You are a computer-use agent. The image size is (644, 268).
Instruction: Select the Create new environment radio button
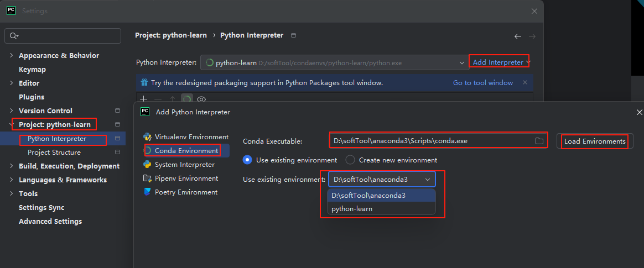(x=350, y=160)
